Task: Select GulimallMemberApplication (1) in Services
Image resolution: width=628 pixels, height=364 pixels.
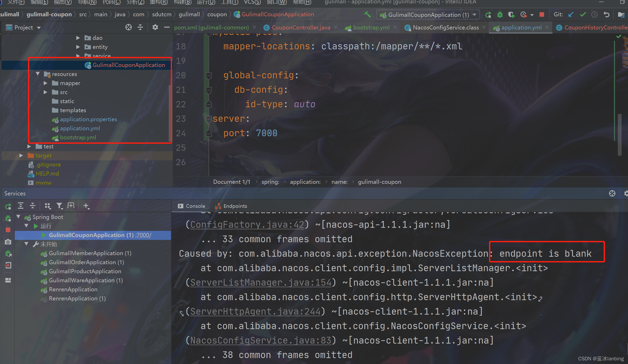Action: (90, 253)
